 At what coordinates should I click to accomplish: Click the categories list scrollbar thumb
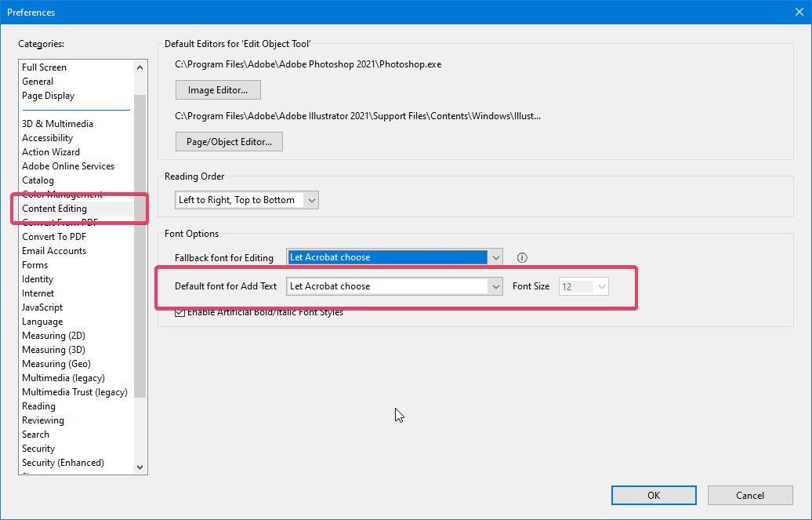[x=140, y=246]
